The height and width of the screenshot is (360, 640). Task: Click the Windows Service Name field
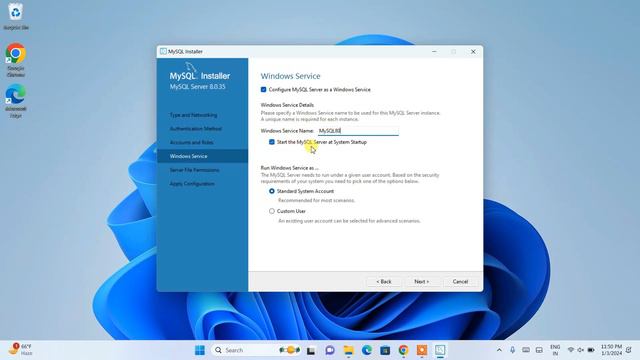pos(358,131)
